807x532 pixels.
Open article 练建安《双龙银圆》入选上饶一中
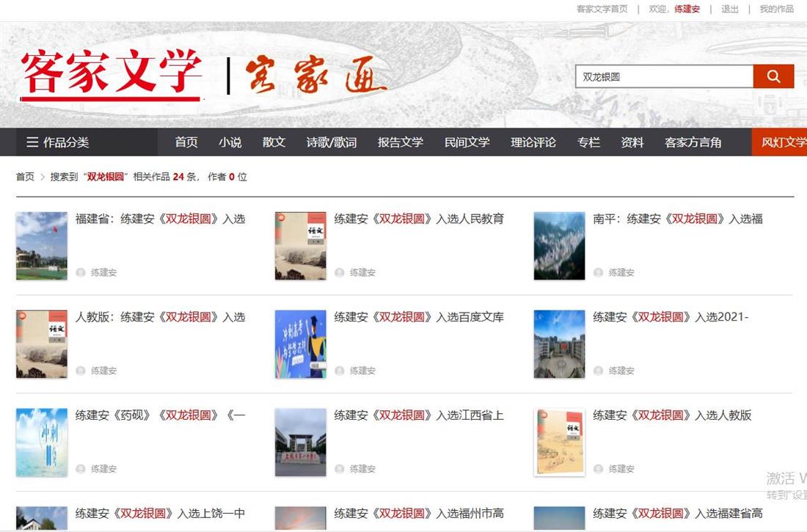pos(160,514)
